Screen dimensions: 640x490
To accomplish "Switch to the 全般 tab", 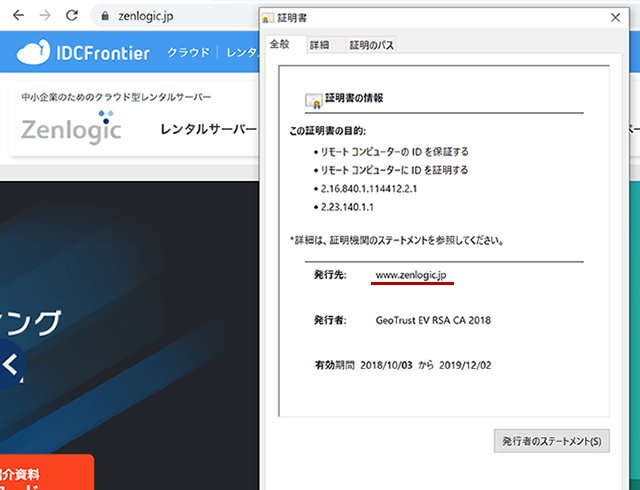I will (279, 45).
